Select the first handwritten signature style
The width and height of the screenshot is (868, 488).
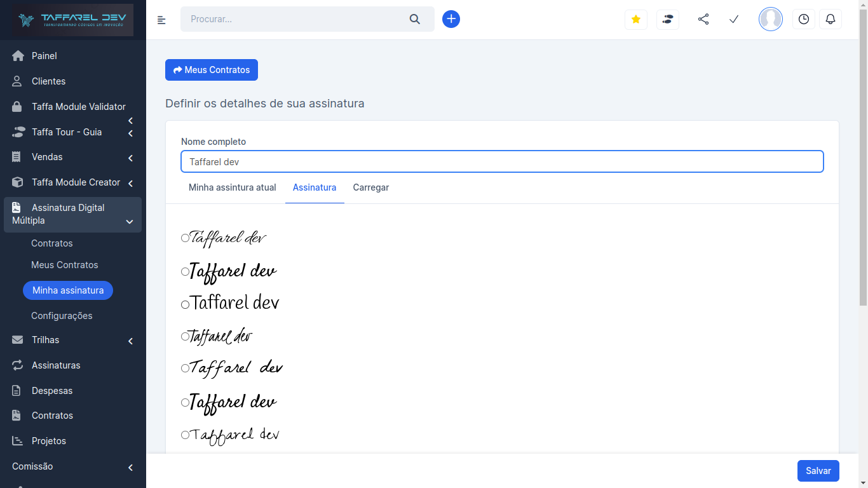[185, 238]
